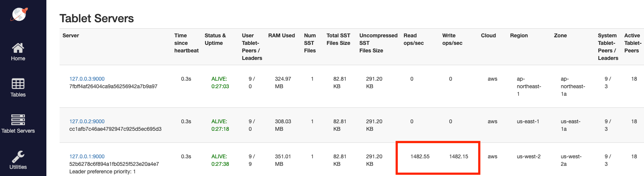Open server link 127.0.0.2:9000
Image resolution: width=644 pixels, height=176 pixels.
(x=87, y=121)
